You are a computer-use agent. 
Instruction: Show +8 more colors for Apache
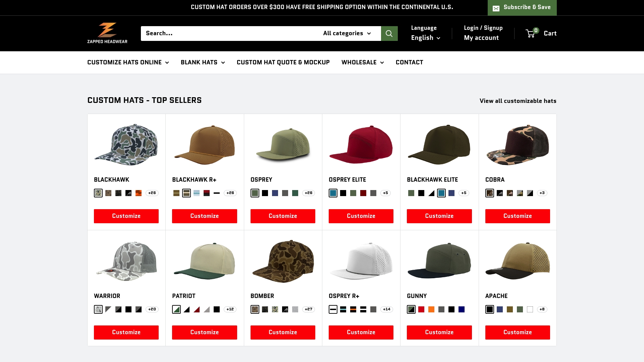click(x=542, y=309)
